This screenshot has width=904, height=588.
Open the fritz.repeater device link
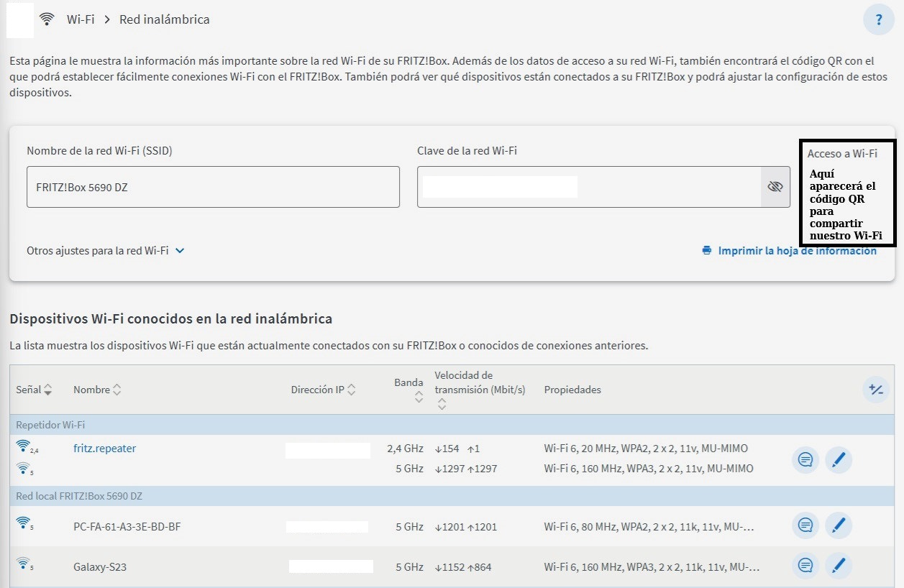(104, 449)
